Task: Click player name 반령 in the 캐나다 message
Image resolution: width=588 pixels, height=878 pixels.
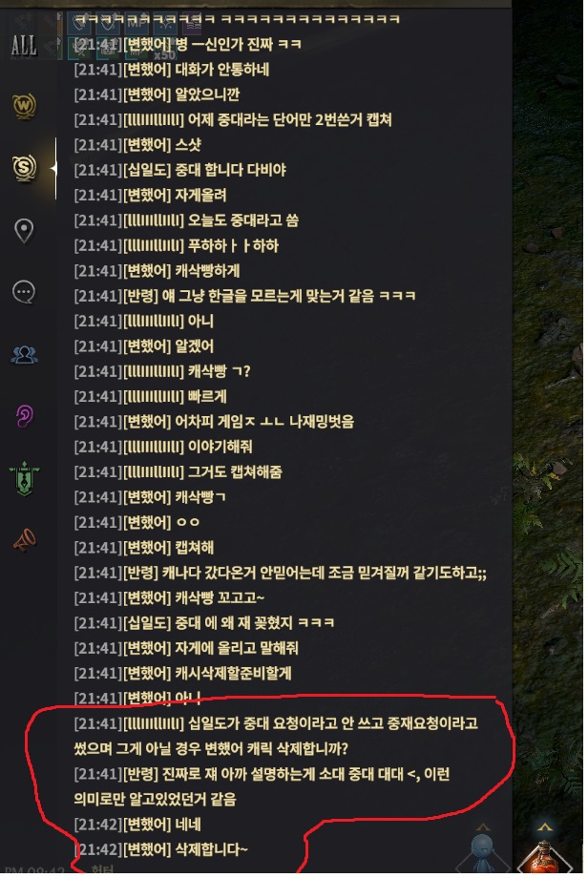Action: [x=140, y=573]
